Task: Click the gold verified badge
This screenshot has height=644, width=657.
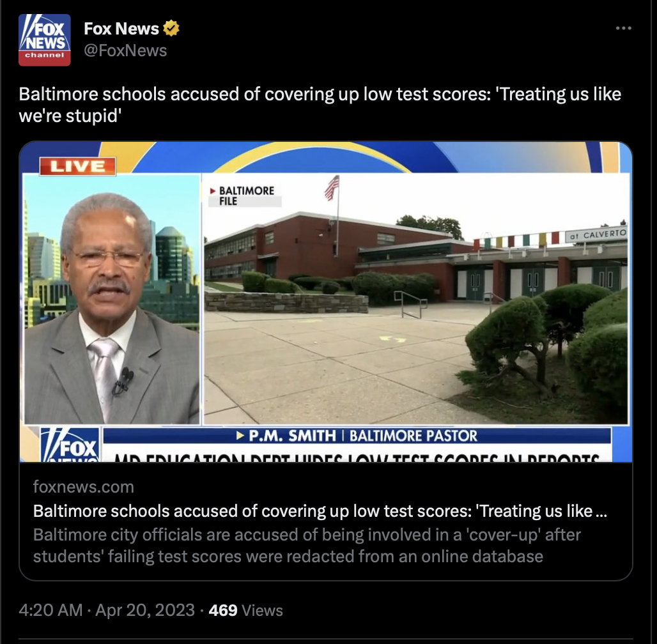Action: click(x=171, y=29)
